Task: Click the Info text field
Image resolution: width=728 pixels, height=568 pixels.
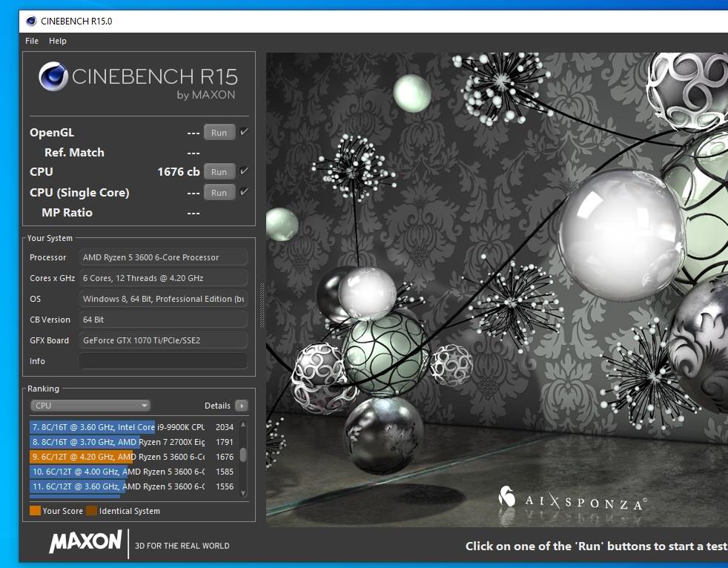Action: (x=163, y=361)
